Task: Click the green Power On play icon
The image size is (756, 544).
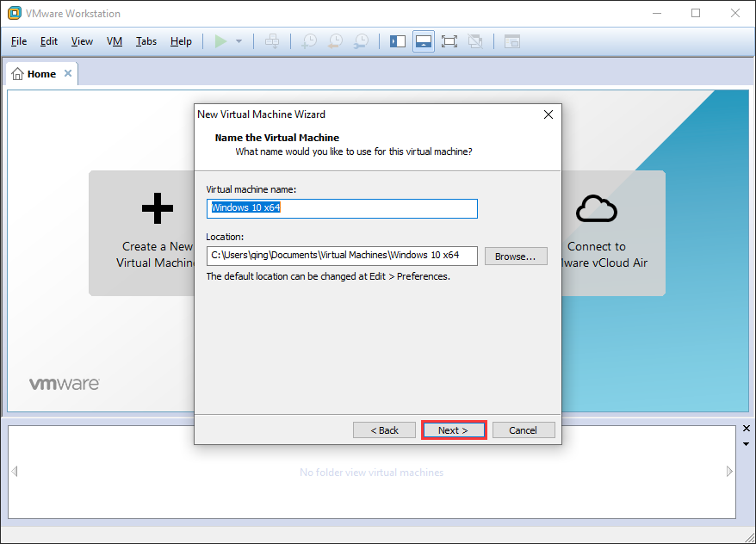Action: tap(220, 41)
